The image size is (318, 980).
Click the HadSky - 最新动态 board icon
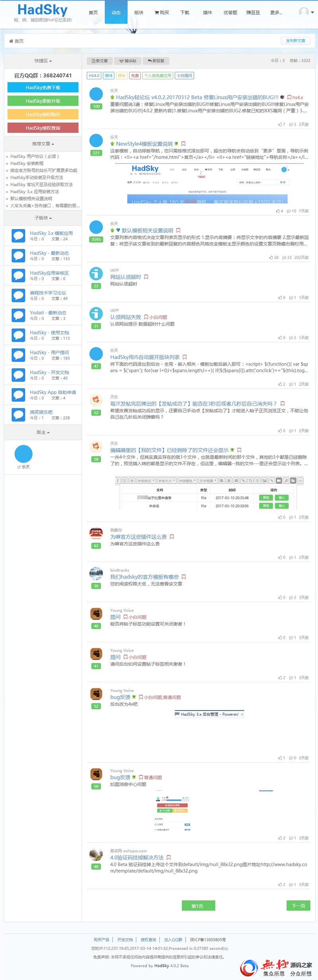18,256
